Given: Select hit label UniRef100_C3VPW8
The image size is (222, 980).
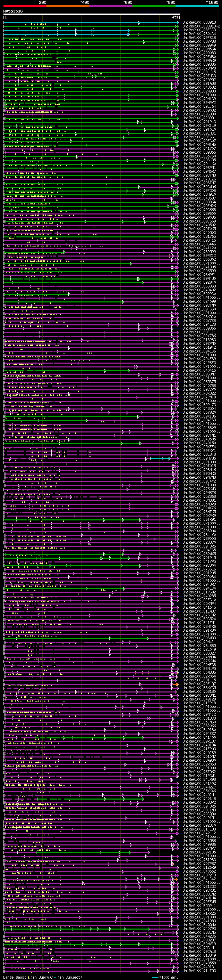Looking at the screenshot, I should 199,41.
